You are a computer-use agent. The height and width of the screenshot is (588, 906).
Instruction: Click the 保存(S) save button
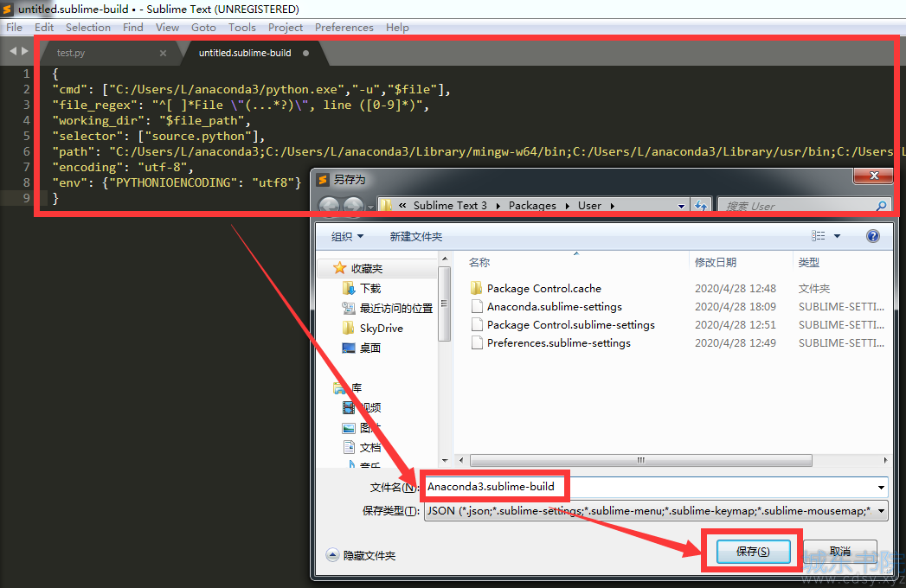[753, 552]
